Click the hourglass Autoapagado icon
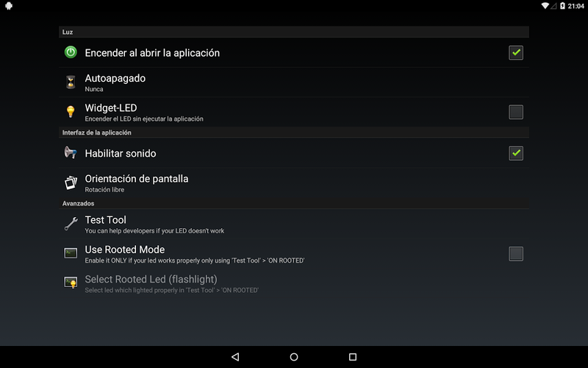Screen dimensions: 588x368 [x=71, y=82]
